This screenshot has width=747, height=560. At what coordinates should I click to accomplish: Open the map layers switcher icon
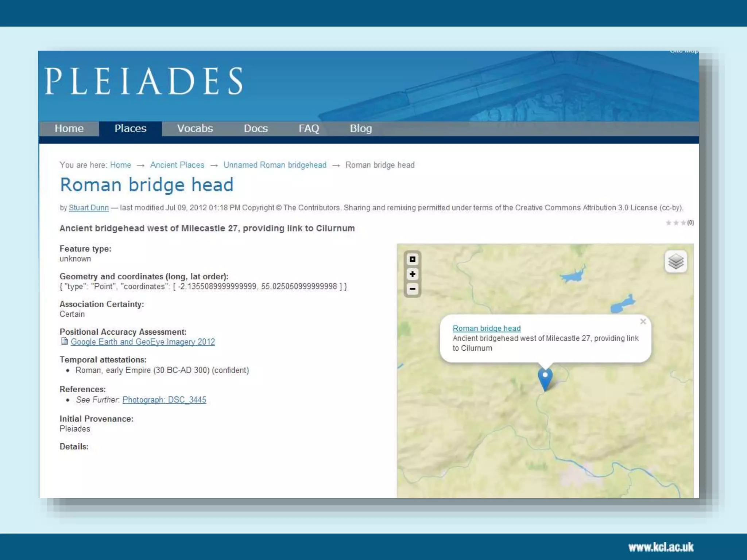point(676,261)
